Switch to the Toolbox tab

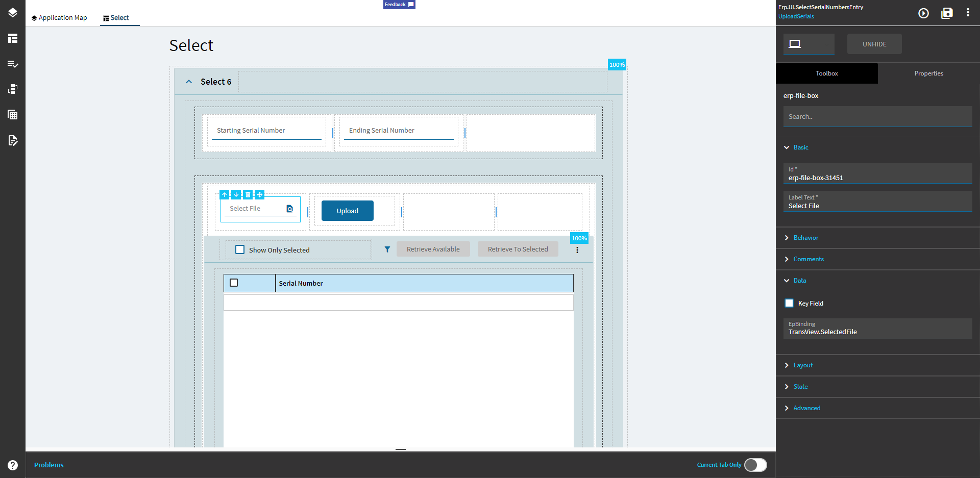(x=827, y=73)
